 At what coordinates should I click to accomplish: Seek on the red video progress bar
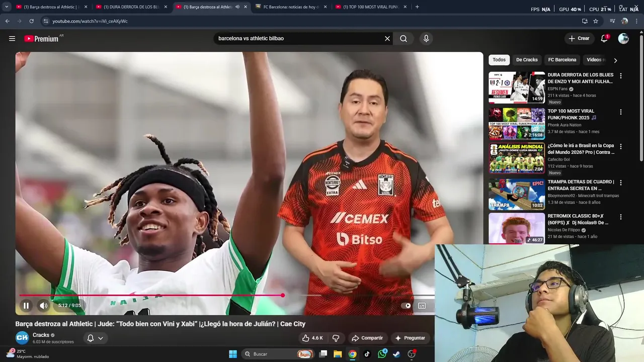pyautogui.click(x=151, y=296)
